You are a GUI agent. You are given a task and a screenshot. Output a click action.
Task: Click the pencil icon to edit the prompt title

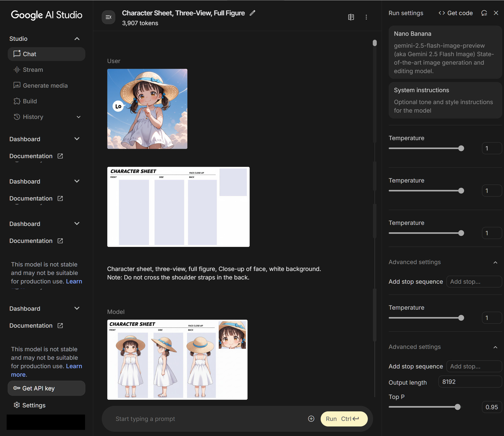252,13
